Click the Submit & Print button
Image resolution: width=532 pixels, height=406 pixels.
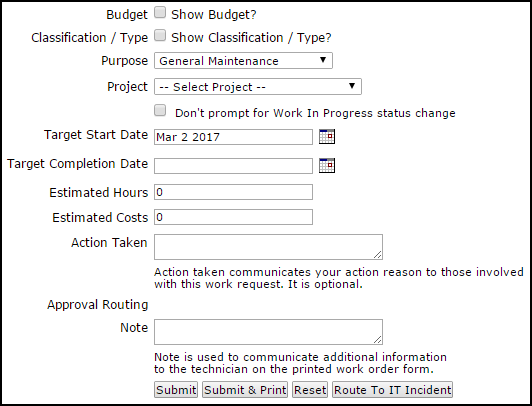click(x=245, y=390)
